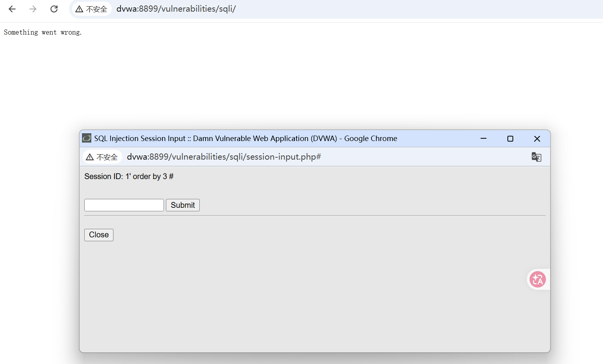This screenshot has width=603, height=364.
Task: Focus the session ID text input field
Action: click(x=124, y=205)
